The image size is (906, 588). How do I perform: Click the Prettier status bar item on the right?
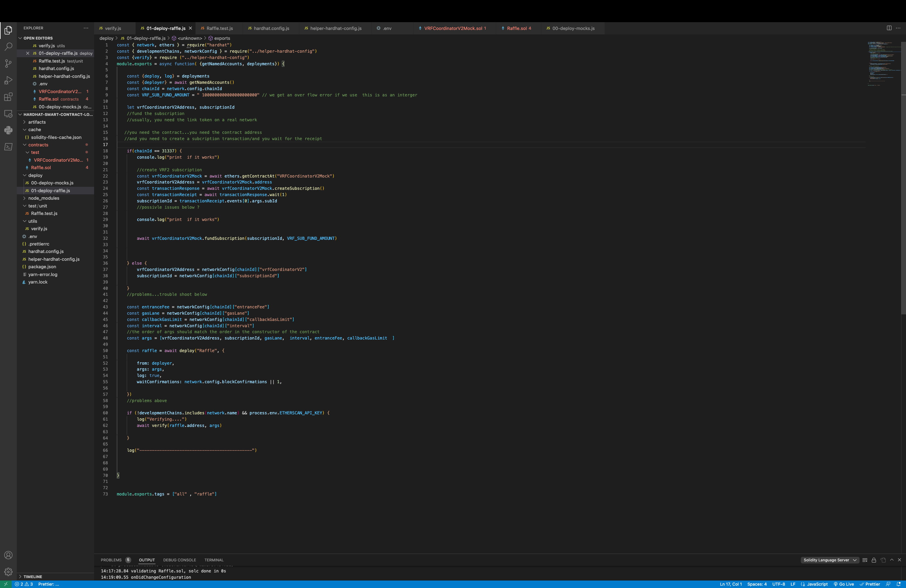click(x=869, y=584)
